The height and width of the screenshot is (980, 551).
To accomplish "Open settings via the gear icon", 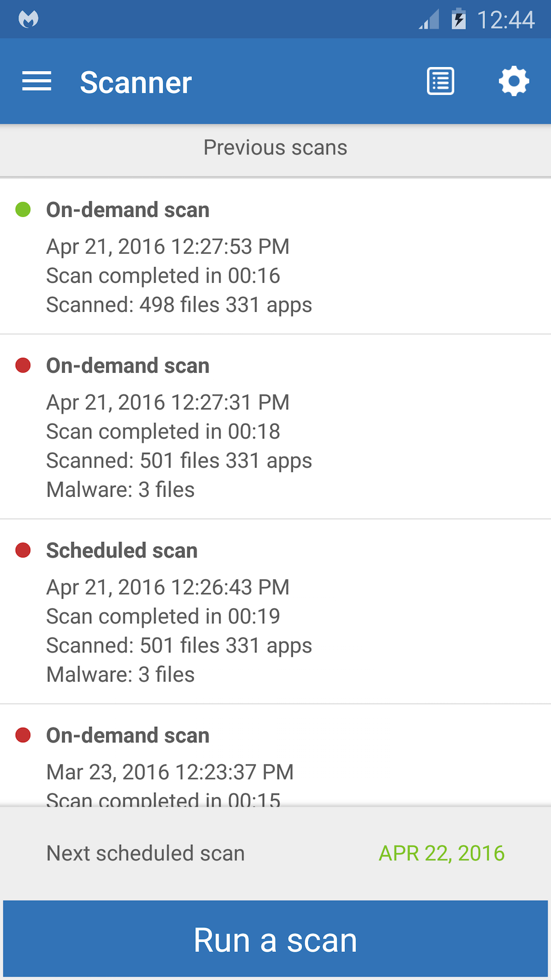I will coord(514,82).
